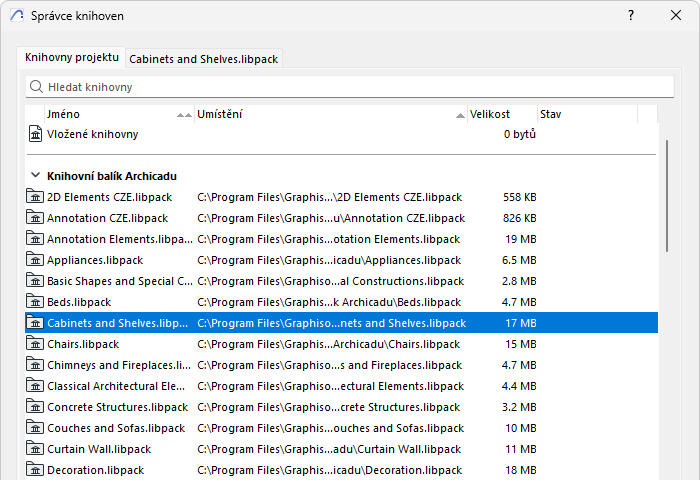Click the path ending in adu\Curtain Wall.libpack
The width and height of the screenshot is (700, 480).
click(329, 449)
